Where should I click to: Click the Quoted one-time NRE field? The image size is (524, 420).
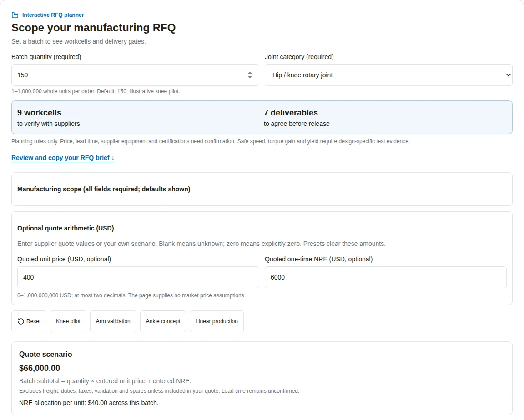(x=386, y=277)
